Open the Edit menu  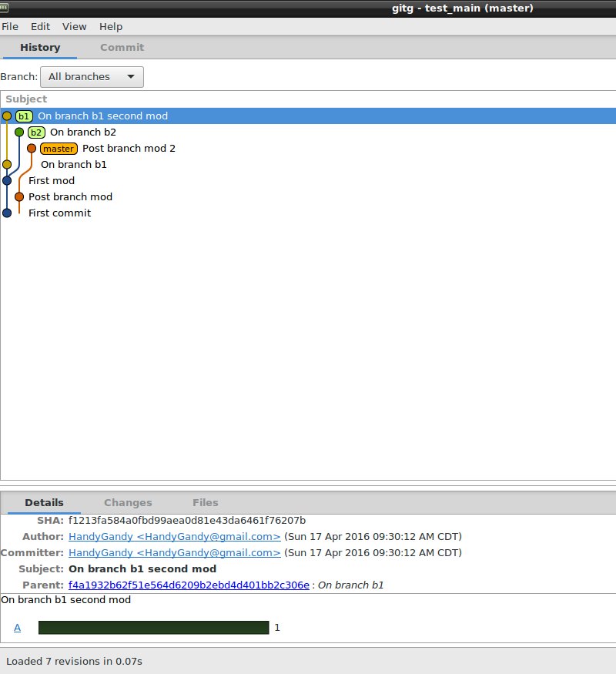pyautogui.click(x=40, y=27)
